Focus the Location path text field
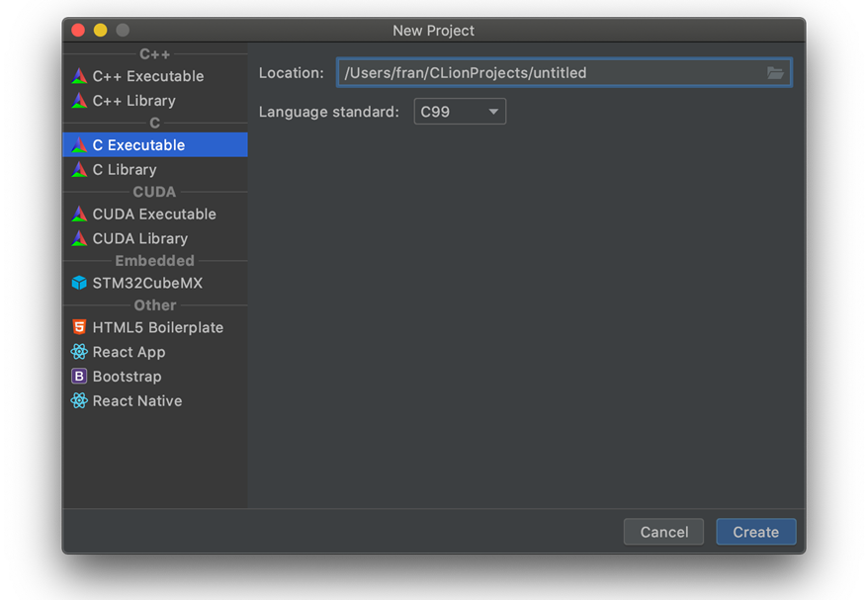This screenshot has width=868, height=600. (x=564, y=73)
